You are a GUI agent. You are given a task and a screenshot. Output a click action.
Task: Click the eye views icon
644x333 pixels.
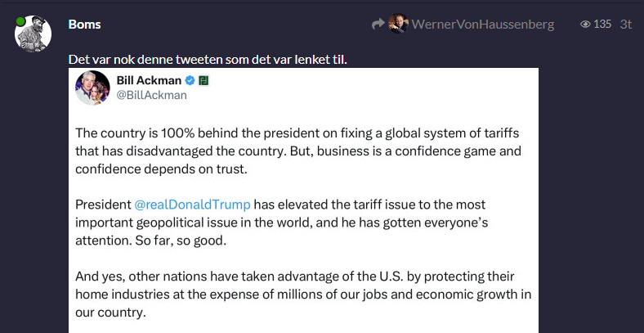(585, 25)
